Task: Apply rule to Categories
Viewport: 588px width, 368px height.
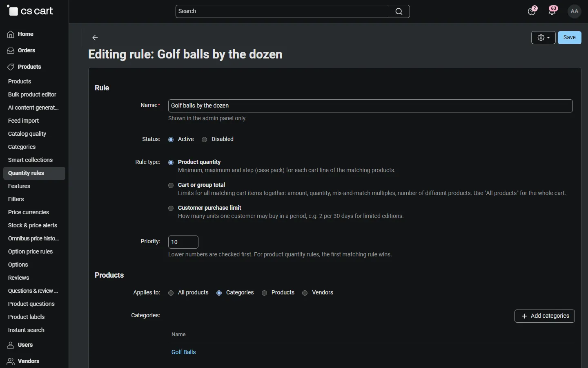Action: (x=219, y=293)
